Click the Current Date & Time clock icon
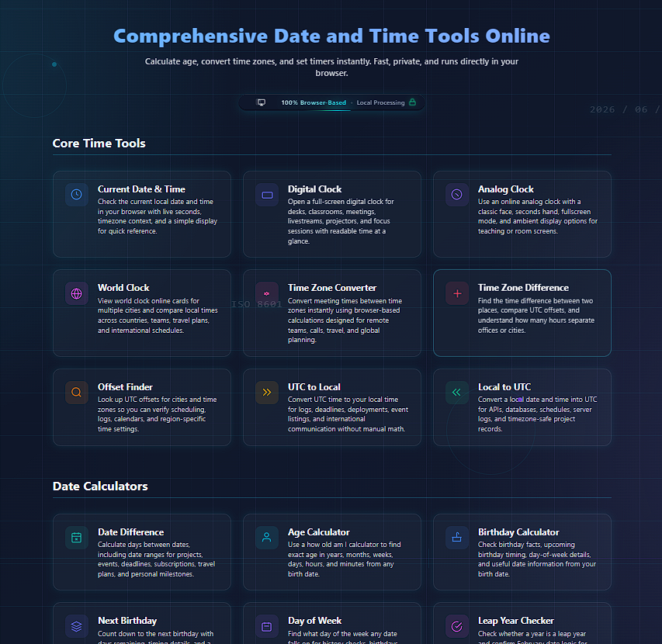The image size is (662, 644). pyautogui.click(x=76, y=195)
